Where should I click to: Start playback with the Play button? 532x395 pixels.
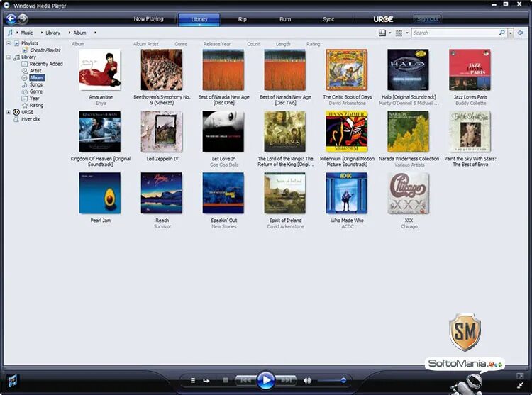click(266, 380)
